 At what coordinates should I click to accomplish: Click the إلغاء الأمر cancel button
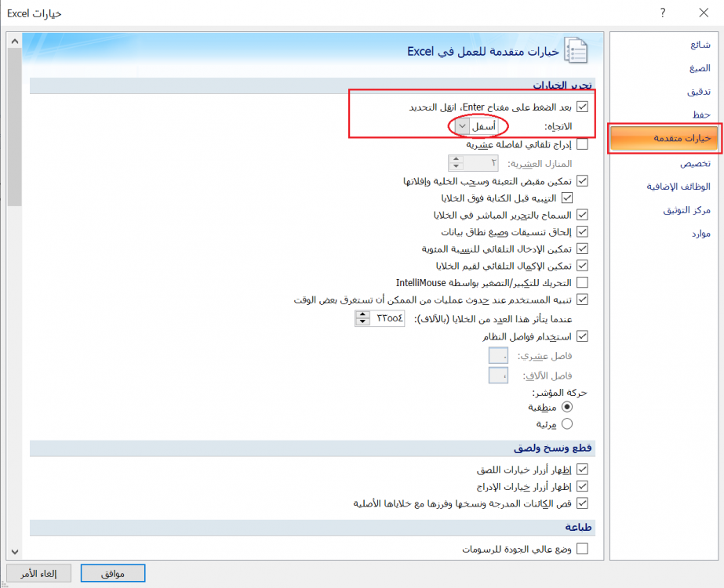coord(38,574)
